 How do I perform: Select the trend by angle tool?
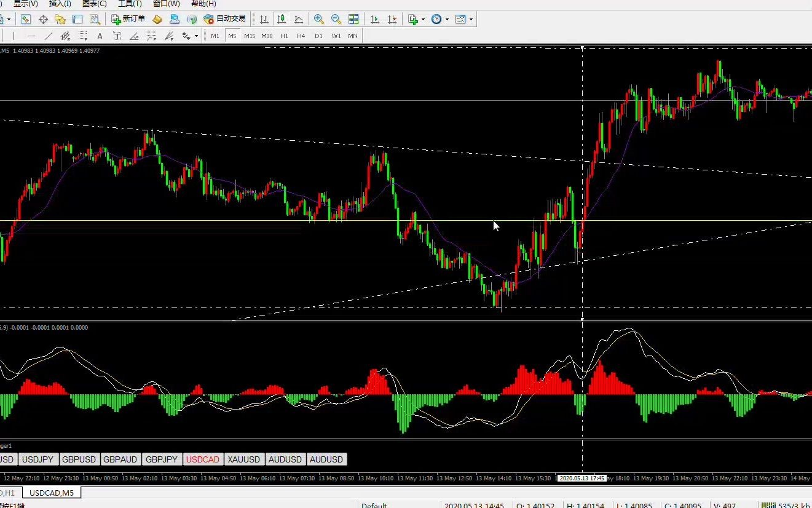pyautogui.click(x=134, y=36)
